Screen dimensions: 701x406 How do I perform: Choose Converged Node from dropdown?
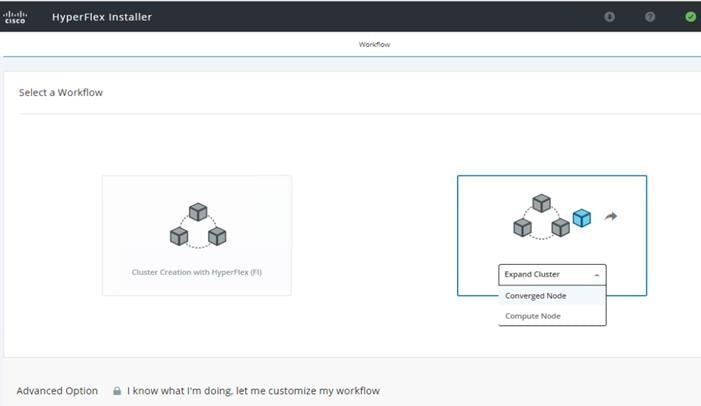click(552, 296)
